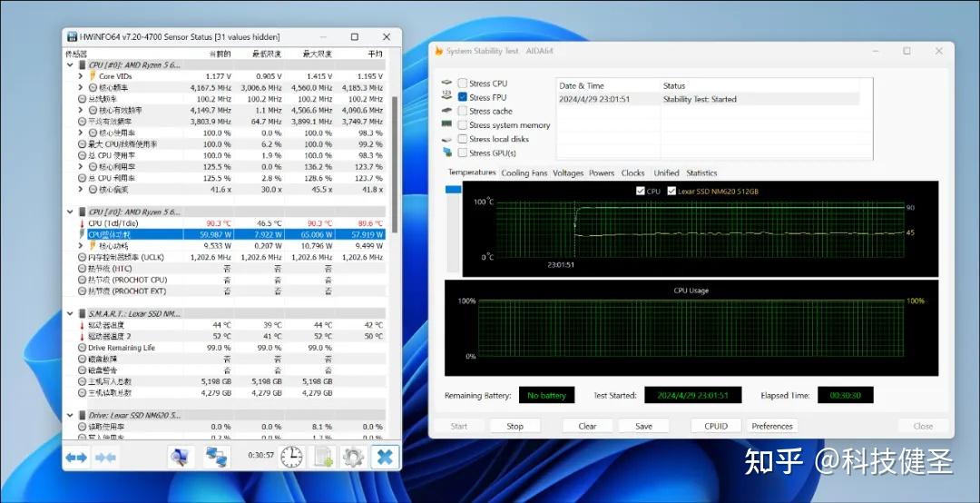Expand the 核心使用率 row
This screenshot has width=980, height=503.
tap(81, 133)
